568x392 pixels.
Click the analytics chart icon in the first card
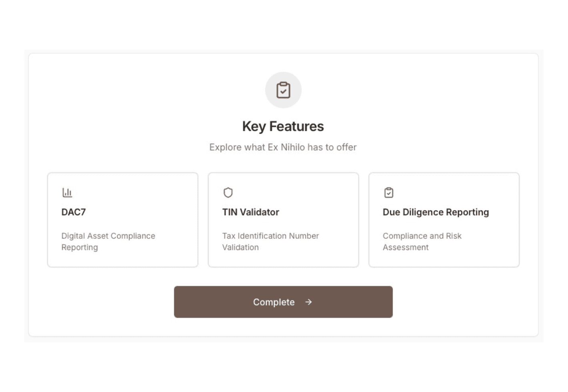point(68,192)
